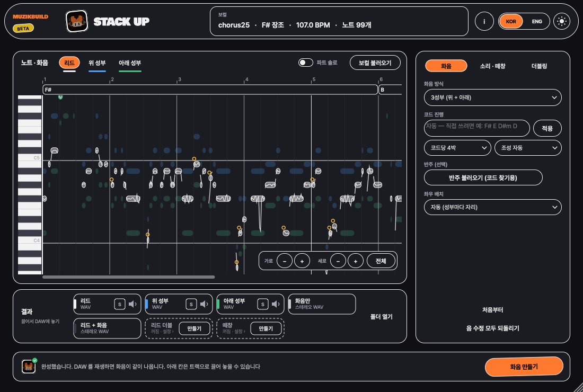Switch language to ENG
The width and height of the screenshot is (583, 392).
click(x=536, y=22)
